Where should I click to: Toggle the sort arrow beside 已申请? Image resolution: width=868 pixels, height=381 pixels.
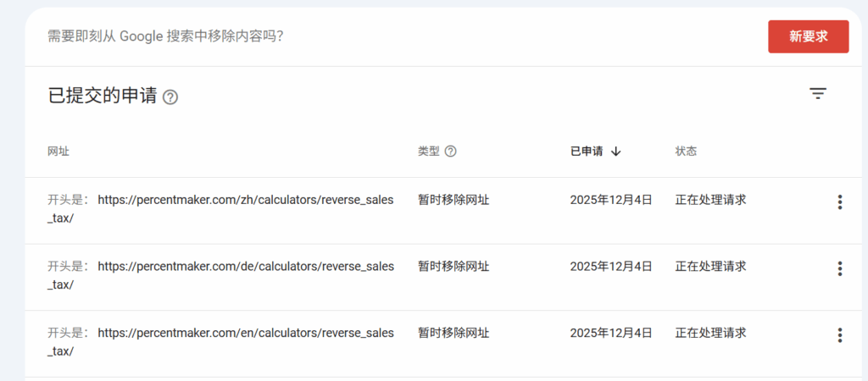pos(616,152)
